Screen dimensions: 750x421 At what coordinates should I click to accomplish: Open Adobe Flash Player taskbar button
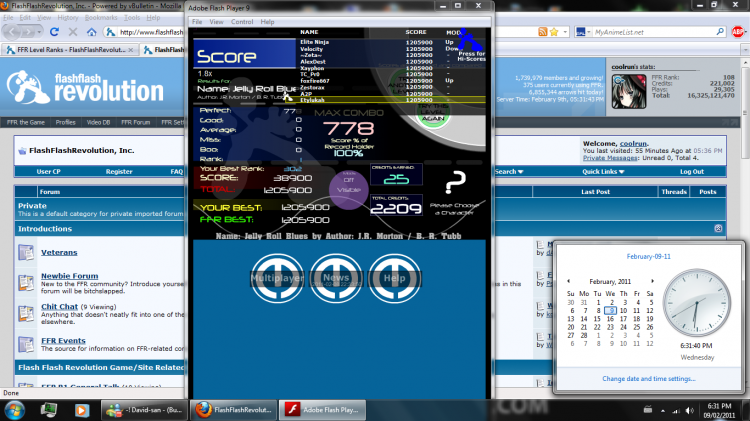tap(321, 410)
